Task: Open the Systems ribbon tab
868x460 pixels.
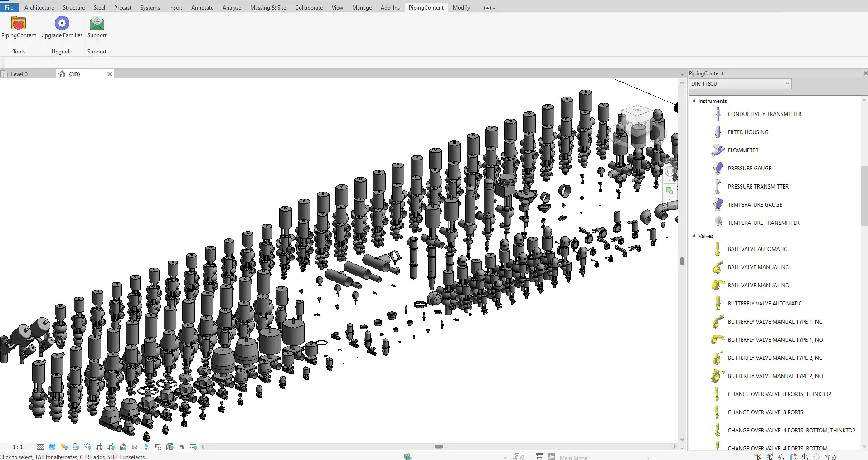Action: [150, 8]
